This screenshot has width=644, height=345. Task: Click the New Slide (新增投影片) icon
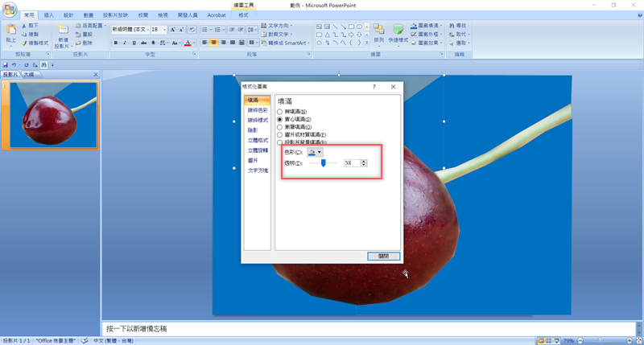pos(63,30)
